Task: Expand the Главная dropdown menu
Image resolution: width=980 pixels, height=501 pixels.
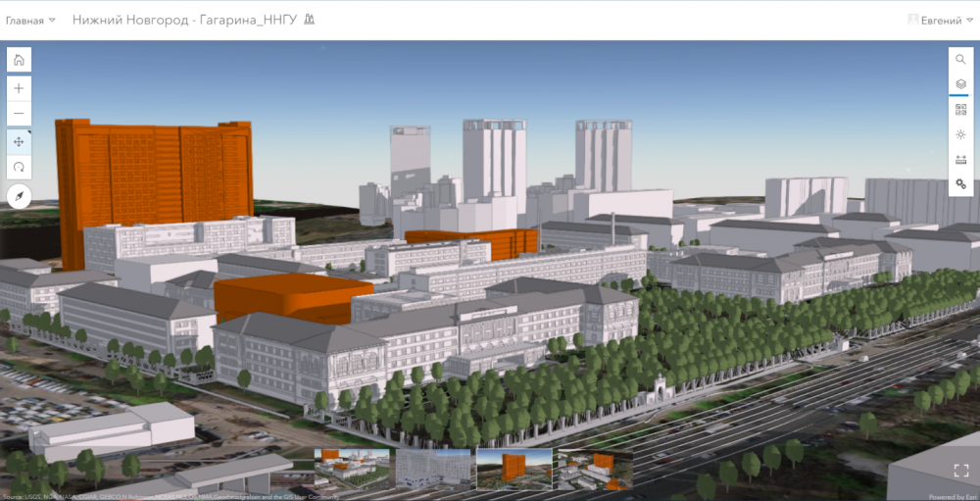Action: click(x=30, y=20)
